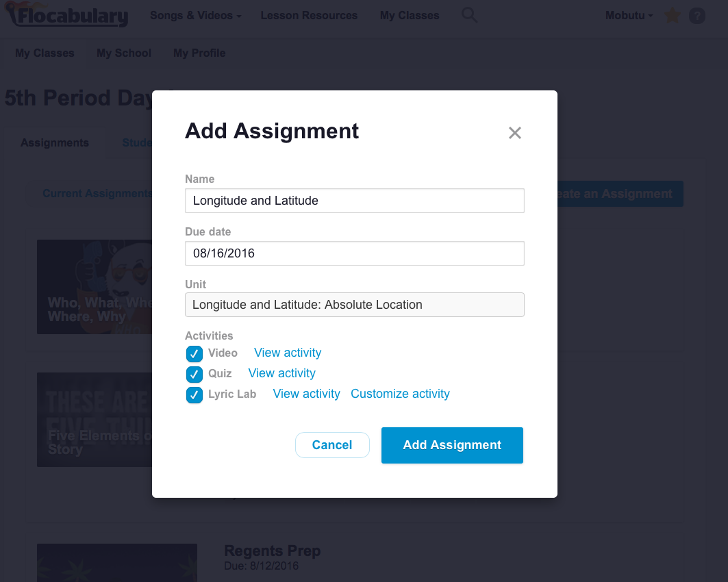View activity for Video

pos(288,353)
